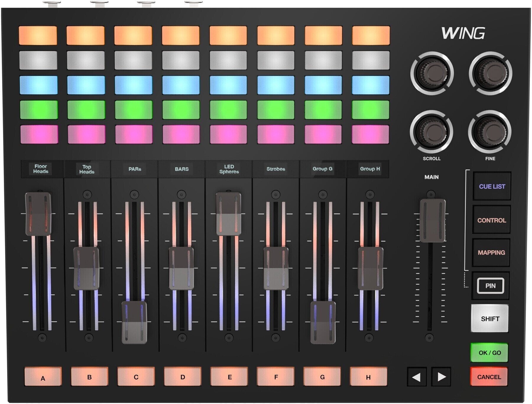Switch to CONTROL mode
The height and width of the screenshot is (404, 532).
pos(492,220)
